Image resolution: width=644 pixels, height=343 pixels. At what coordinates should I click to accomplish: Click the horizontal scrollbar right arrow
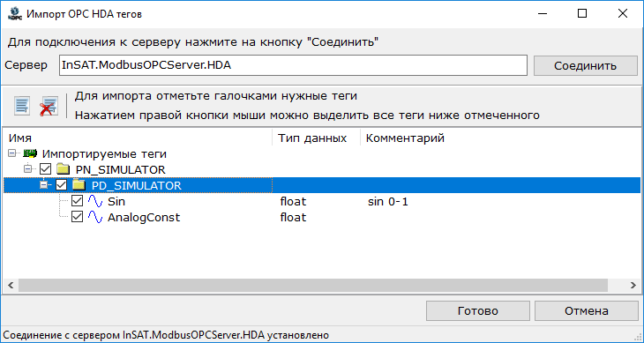coord(633,285)
